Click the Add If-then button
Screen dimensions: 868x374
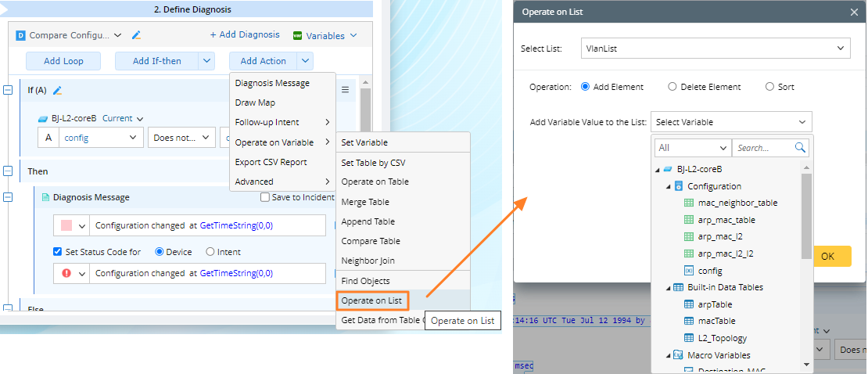coord(156,61)
